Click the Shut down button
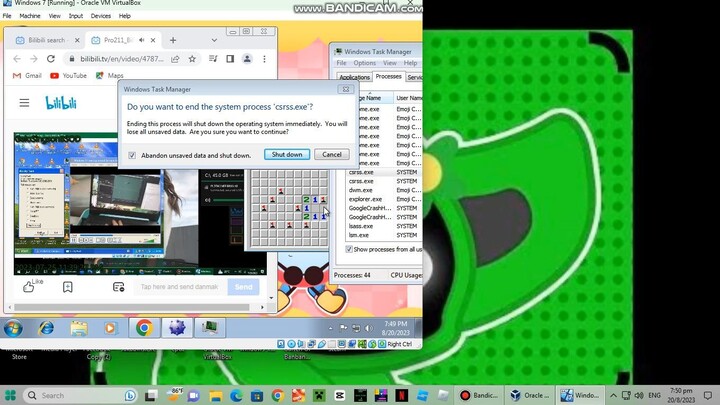 click(x=287, y=155)
